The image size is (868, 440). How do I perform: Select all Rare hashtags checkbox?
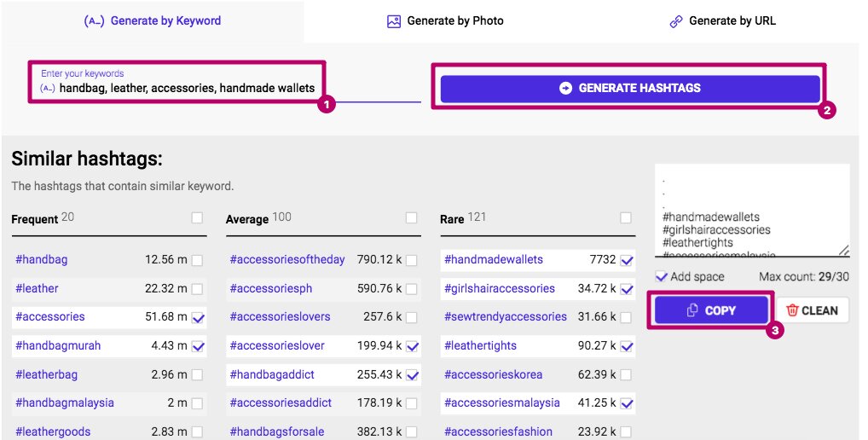tap(626, 218)
